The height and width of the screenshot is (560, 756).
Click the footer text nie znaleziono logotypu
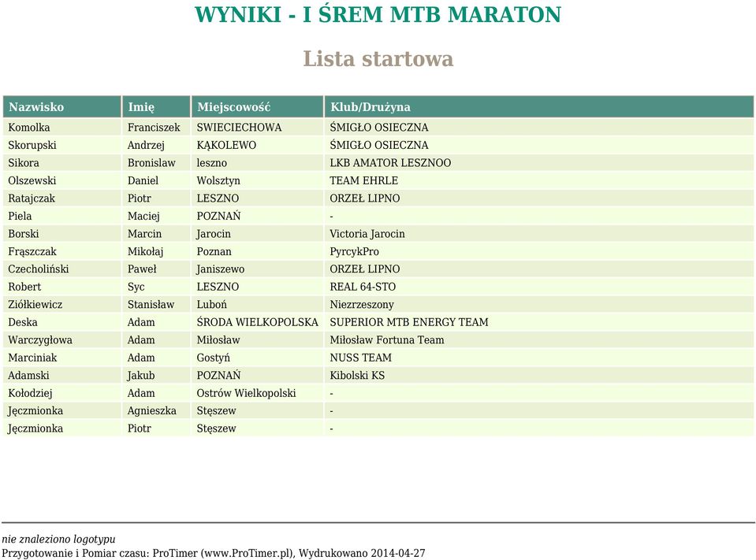tap(58, 540)
